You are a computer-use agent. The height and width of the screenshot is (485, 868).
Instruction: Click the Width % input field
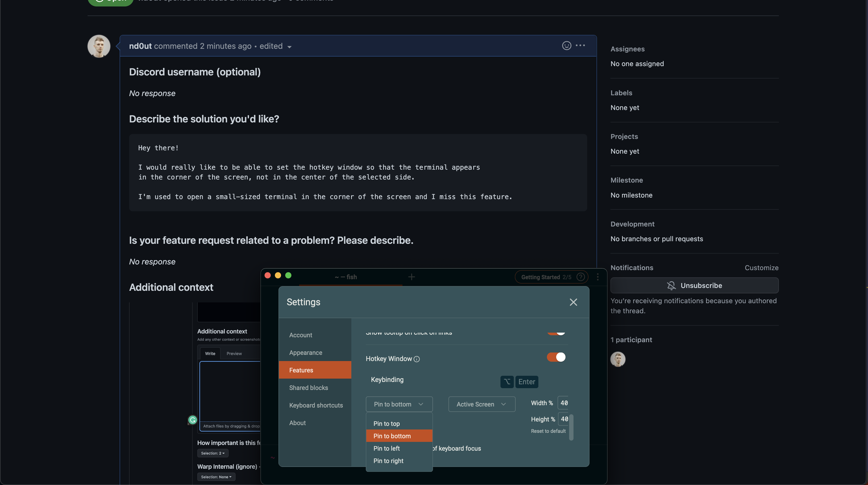click(563, 403)
